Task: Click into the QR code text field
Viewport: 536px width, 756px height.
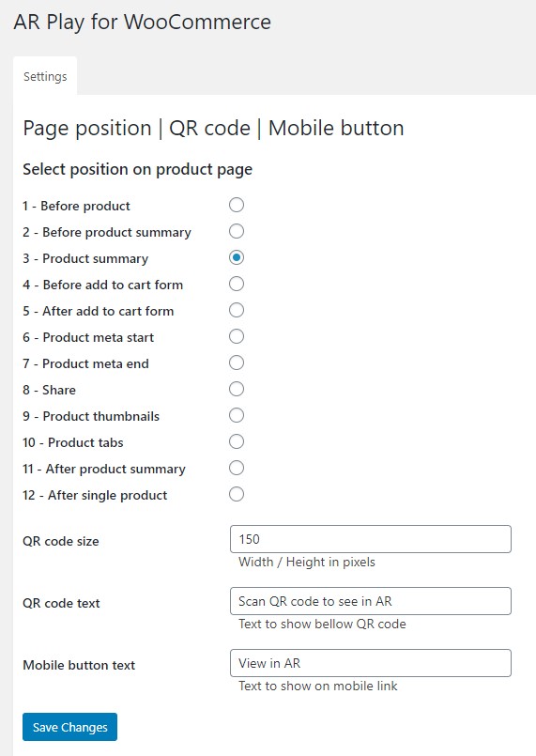Action: 371,601
